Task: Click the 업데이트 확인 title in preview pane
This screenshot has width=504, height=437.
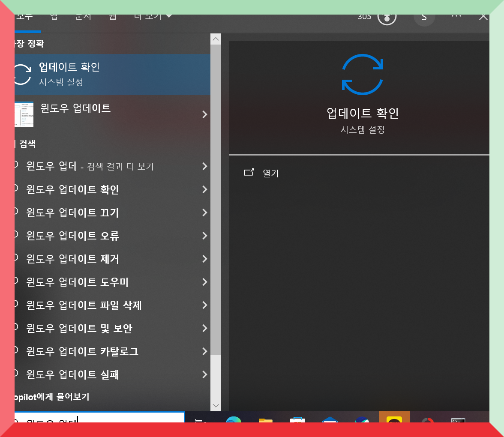Action: tap(363, 113)
